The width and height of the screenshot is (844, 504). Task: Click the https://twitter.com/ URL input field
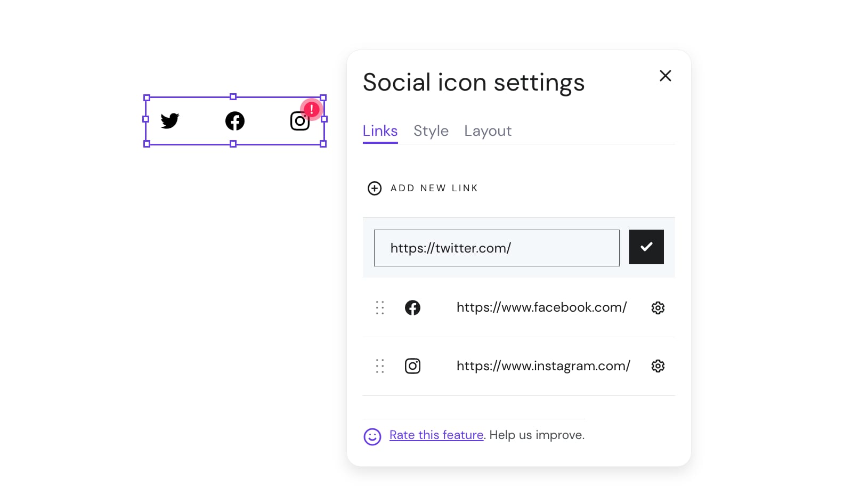point(496,248)
